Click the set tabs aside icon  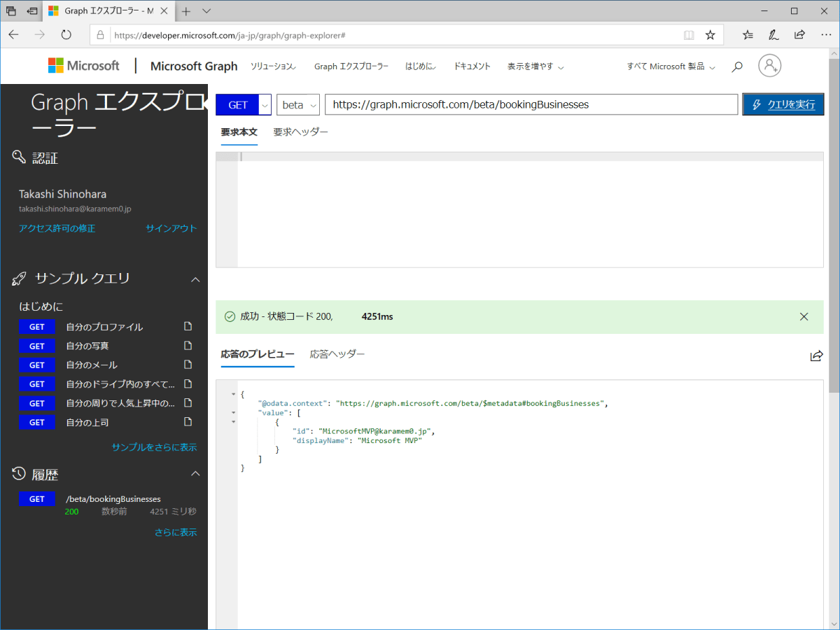tap(32, 11)
